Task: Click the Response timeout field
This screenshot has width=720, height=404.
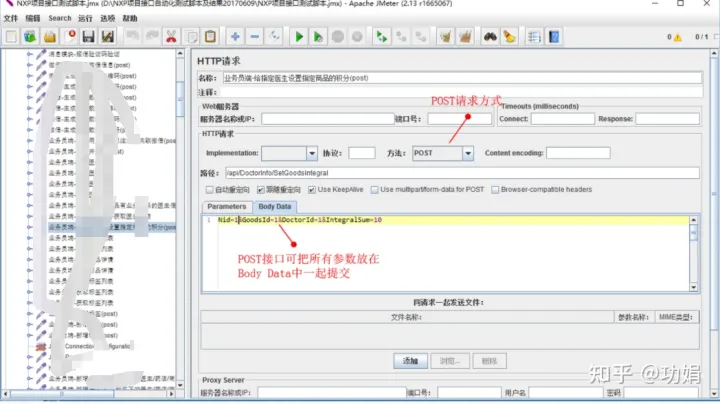Action: coord(668,119)
